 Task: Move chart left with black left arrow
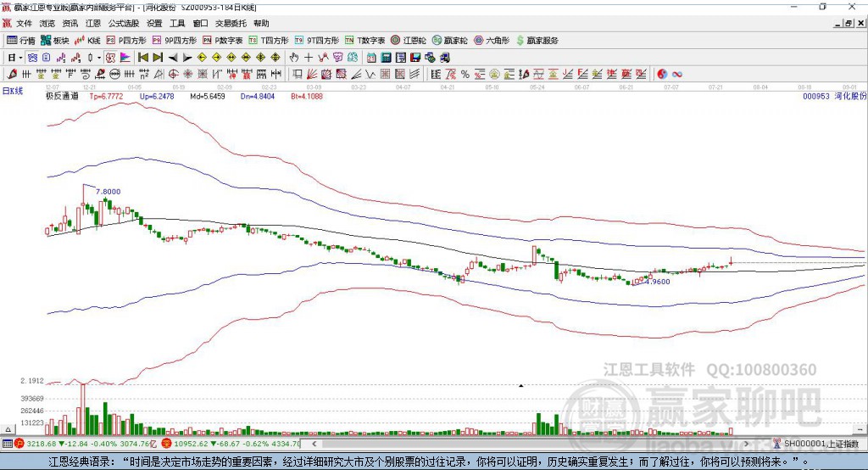click(173, 57)
